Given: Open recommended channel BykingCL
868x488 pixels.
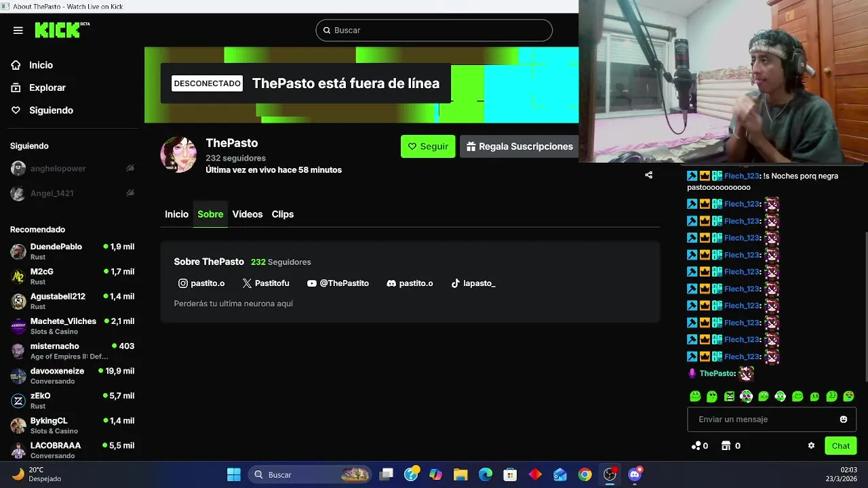Looking at the screenshot, I should point(72,426).
